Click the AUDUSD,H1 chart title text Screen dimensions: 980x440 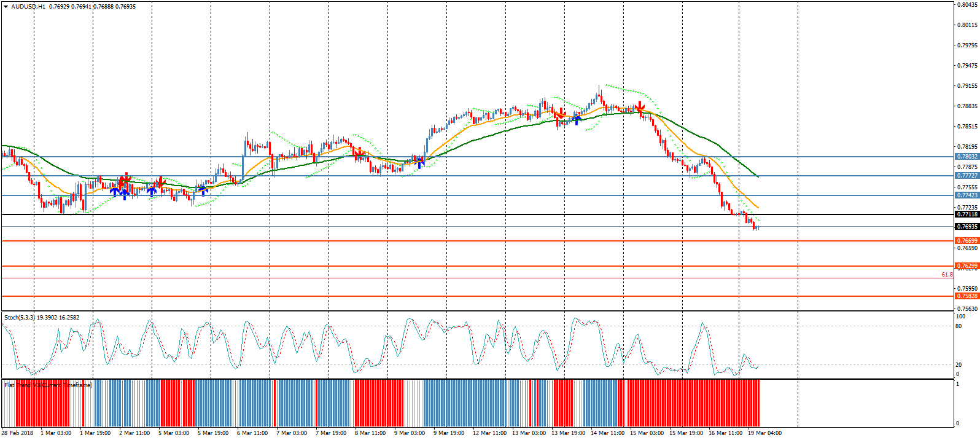tap(28, 7)
